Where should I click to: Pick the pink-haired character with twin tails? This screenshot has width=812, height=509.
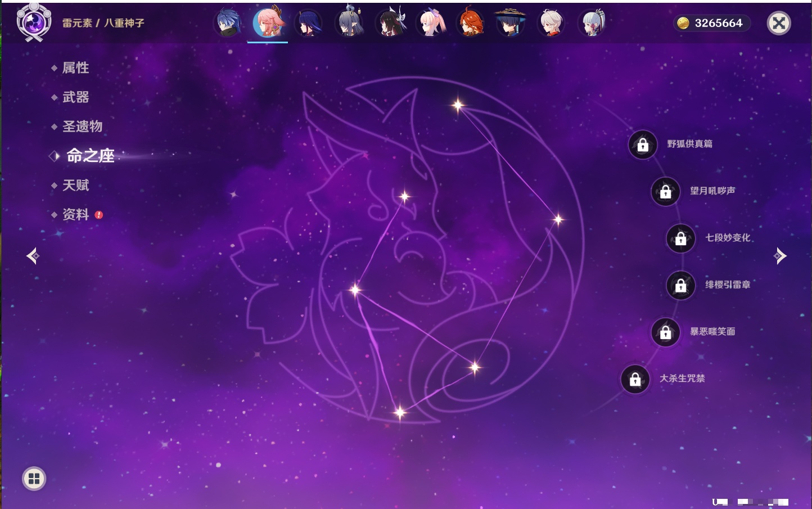[x=431, y=23]
